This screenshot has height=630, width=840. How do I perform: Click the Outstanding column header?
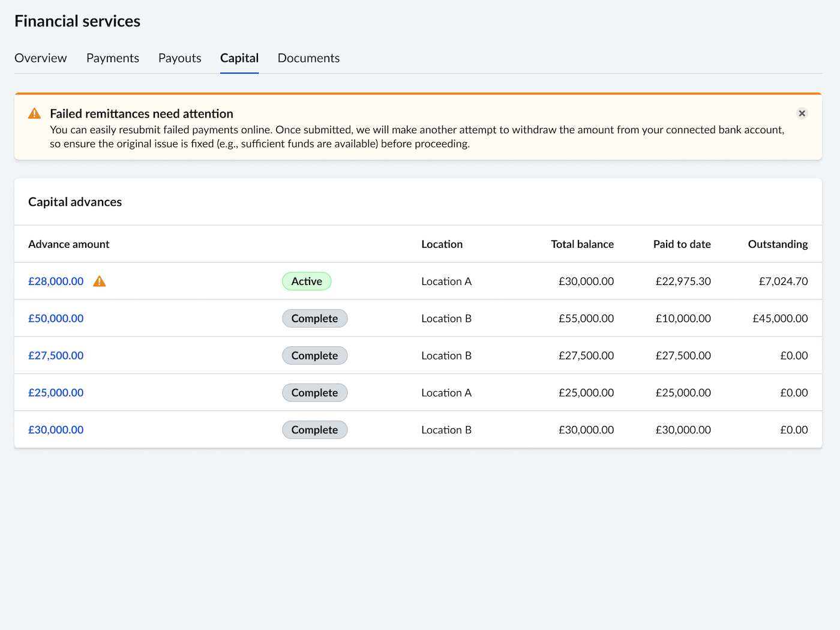[x=778, y=244]
